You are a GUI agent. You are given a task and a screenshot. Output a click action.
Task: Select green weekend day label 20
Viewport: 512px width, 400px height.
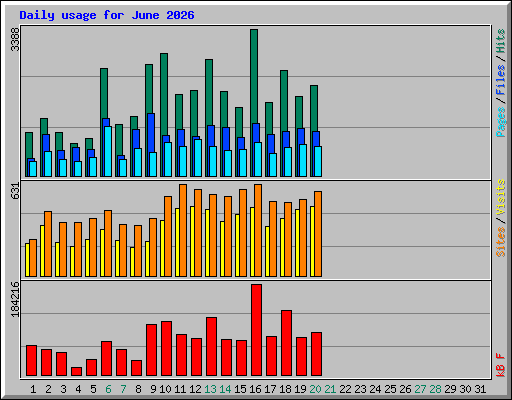(315, 389)
